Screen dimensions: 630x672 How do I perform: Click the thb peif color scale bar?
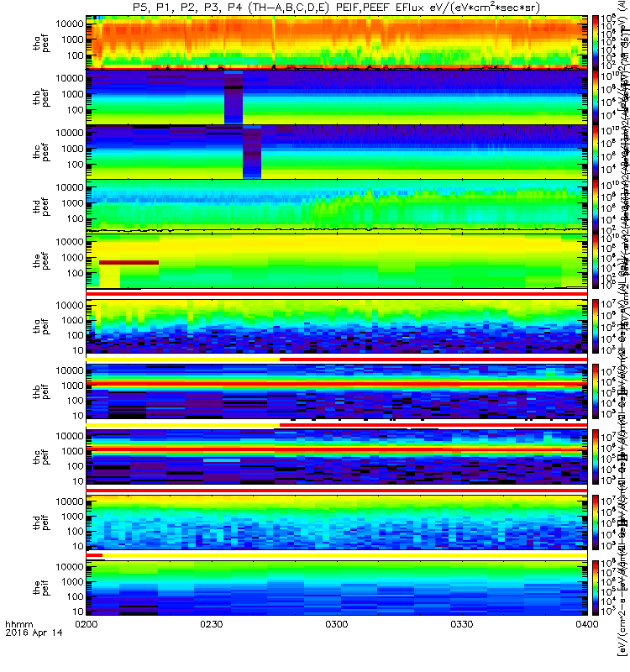pos(596,391)
